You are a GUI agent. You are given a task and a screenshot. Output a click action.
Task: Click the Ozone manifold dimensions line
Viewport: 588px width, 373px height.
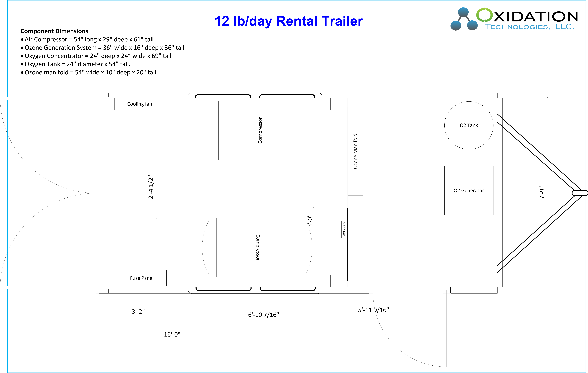(88, 73)
